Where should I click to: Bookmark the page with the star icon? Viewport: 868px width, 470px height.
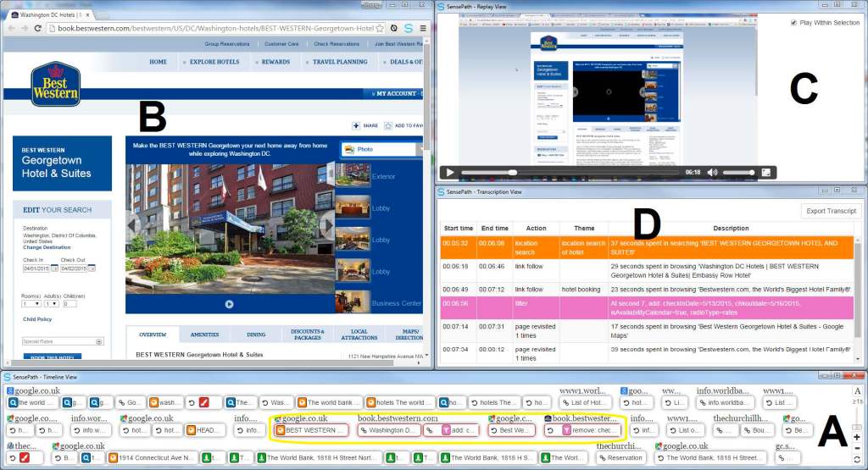[381, 28]
